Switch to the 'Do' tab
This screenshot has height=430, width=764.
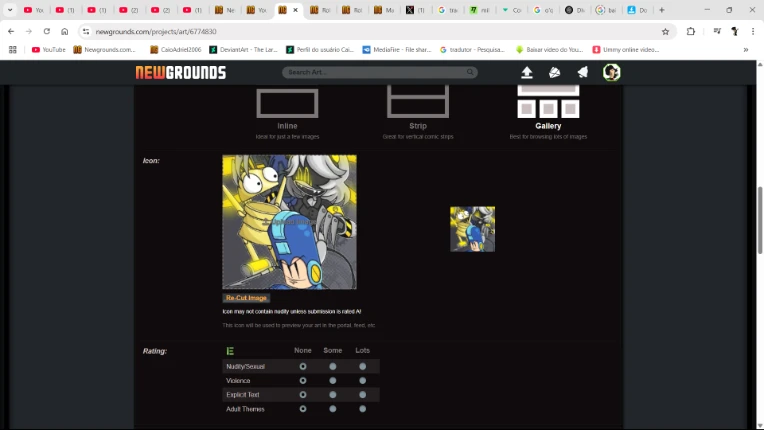(x=638, y=10)
